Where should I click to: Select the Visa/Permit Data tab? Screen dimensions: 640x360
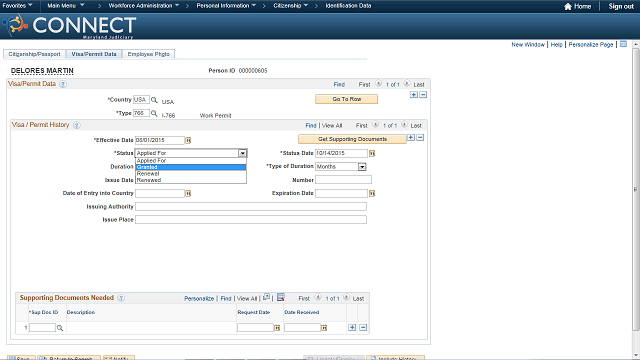(94, 54)
